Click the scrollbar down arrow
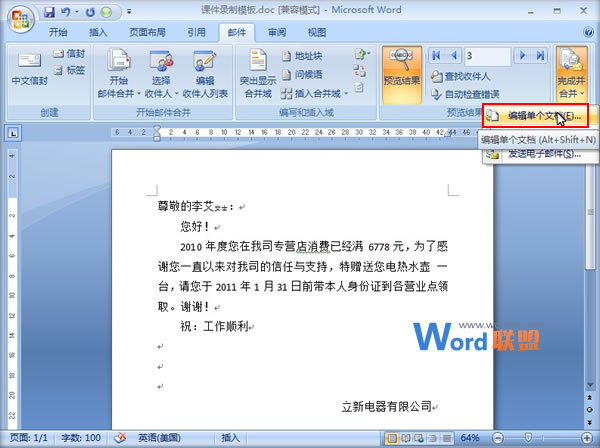Viewport: 600px width, 448px height. coord(590,384)
